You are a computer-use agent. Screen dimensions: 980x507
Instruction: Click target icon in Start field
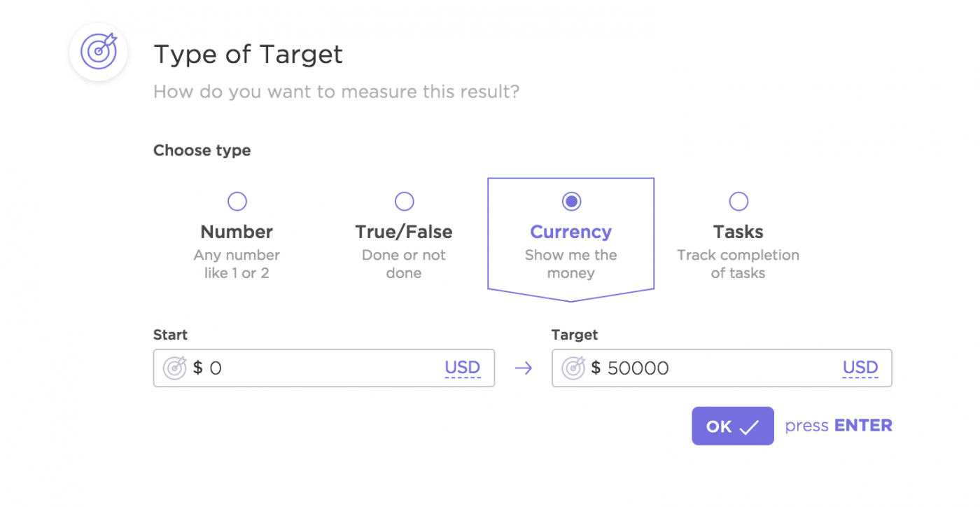pos(174,368)
